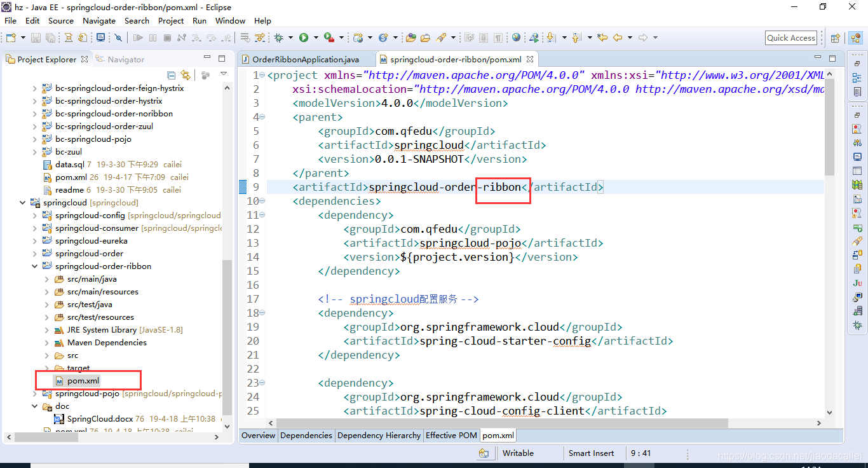The height and width of the screenshot is (468, 868).
Task: Click the green bug Debug icon
Action: point(278,38)
